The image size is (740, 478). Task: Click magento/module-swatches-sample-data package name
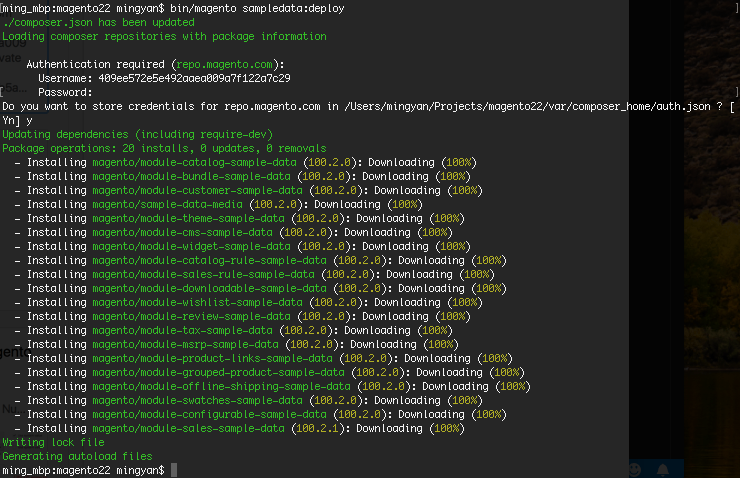click(197, 401)
